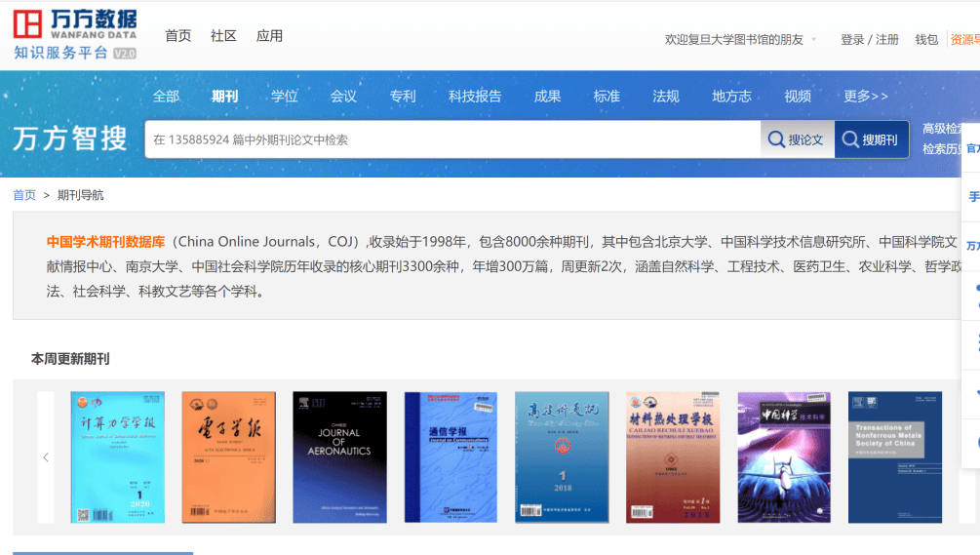Click the 首页 breadcrumb link
Viewport: 980px width, 555px height.
[24, 195]
